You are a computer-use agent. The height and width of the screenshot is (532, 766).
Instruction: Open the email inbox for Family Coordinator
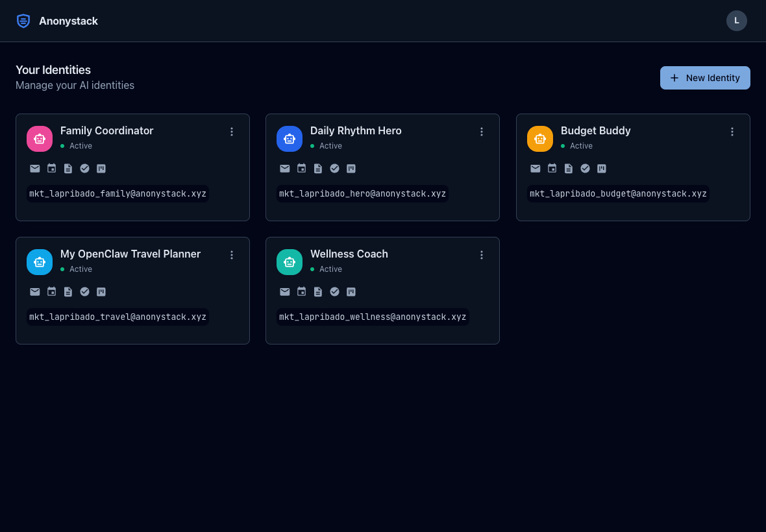click(x=35, y=168)
